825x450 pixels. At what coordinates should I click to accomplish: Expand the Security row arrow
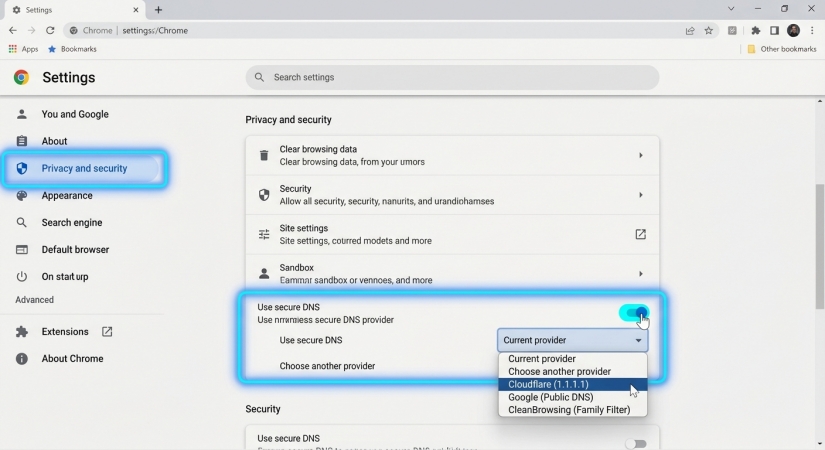(640, 195)
